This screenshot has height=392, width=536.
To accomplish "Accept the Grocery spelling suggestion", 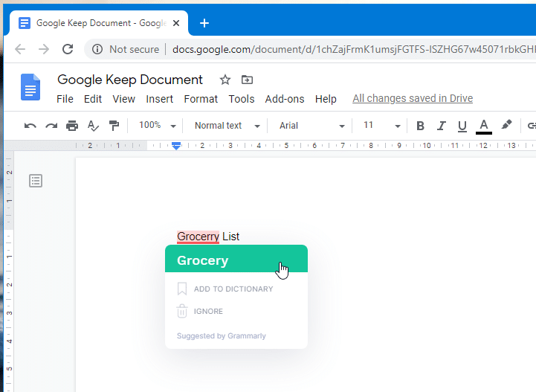I will coord(203,260).
